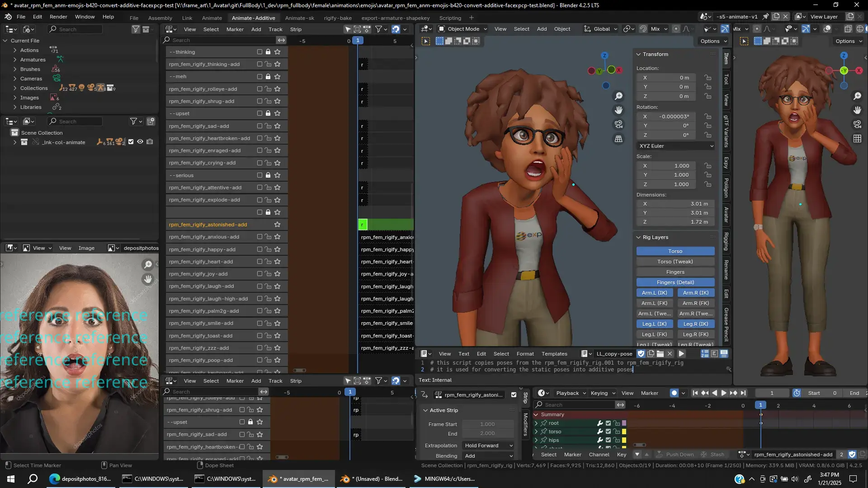This screenshot has height=488, width=868.
Task: Open the Render menu
Action: coord(58,17)
